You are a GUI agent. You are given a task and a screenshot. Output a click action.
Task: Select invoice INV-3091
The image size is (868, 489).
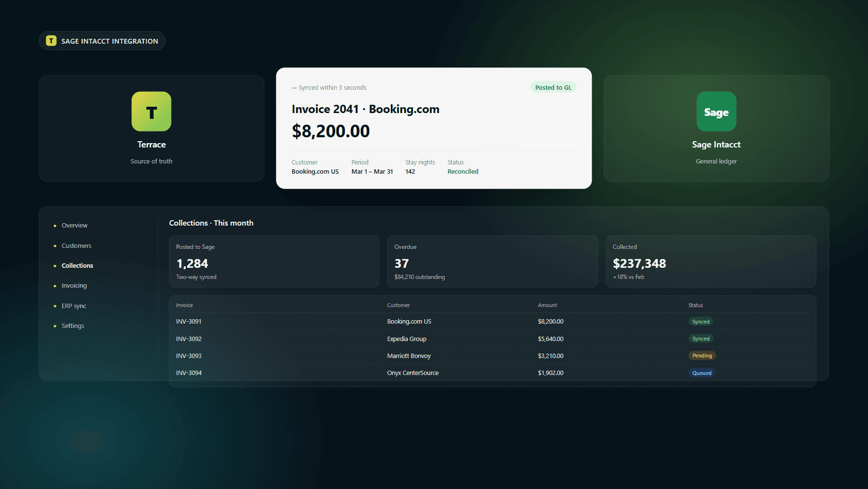pos(189,322)
